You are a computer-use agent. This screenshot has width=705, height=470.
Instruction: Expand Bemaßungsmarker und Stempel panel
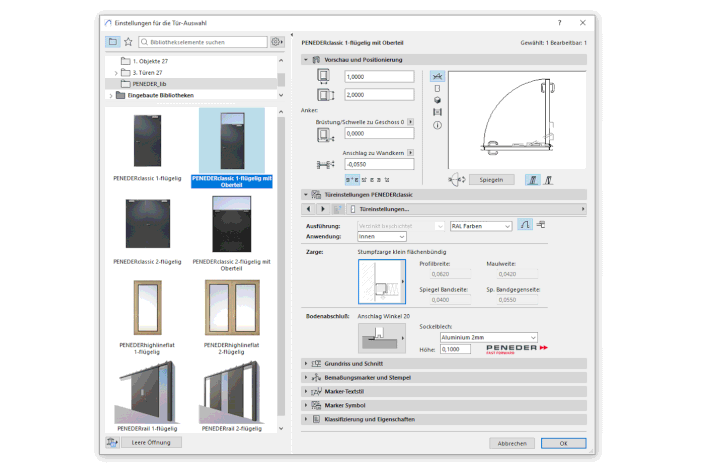click(306, 377)
